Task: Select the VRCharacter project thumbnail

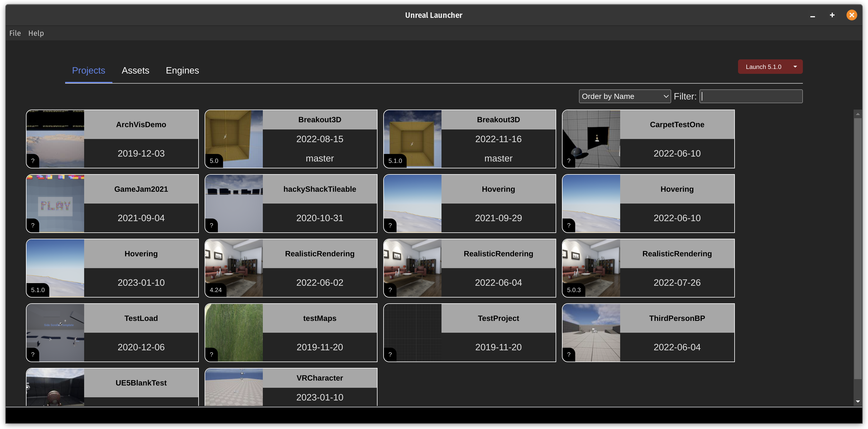Action: [x=234, y=387]
